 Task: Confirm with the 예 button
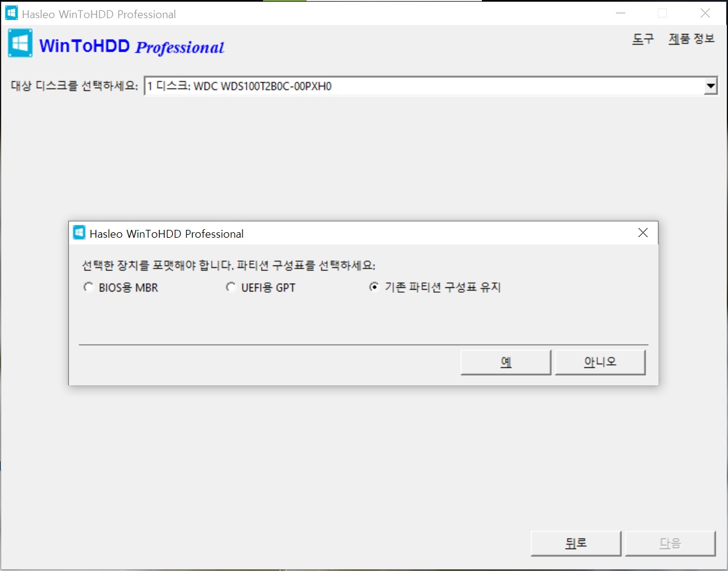point(505,362)
